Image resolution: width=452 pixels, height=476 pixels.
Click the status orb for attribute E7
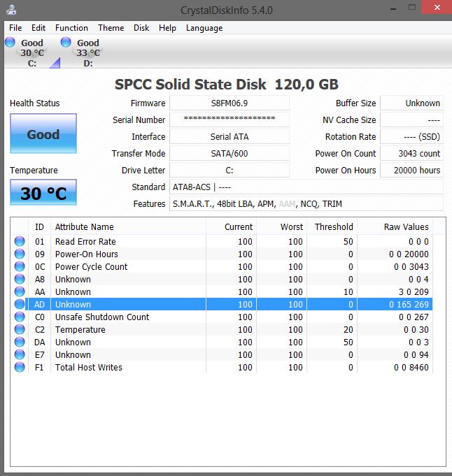click(x=20, y=354)
